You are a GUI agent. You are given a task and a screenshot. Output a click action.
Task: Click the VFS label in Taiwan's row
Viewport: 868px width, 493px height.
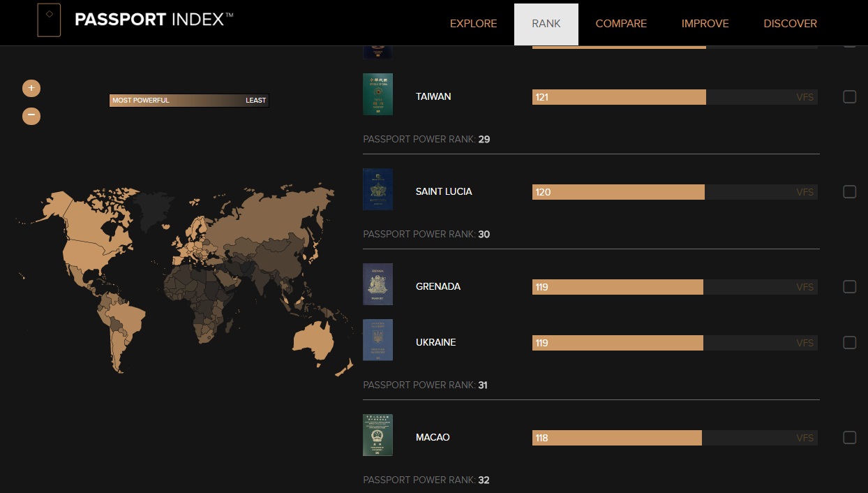805,97
